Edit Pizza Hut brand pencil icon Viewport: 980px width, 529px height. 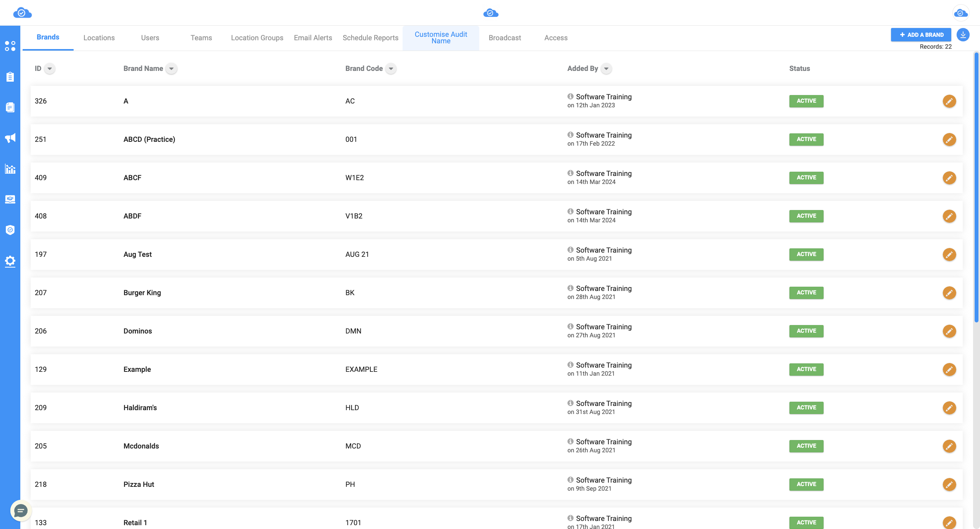[949, 485]
